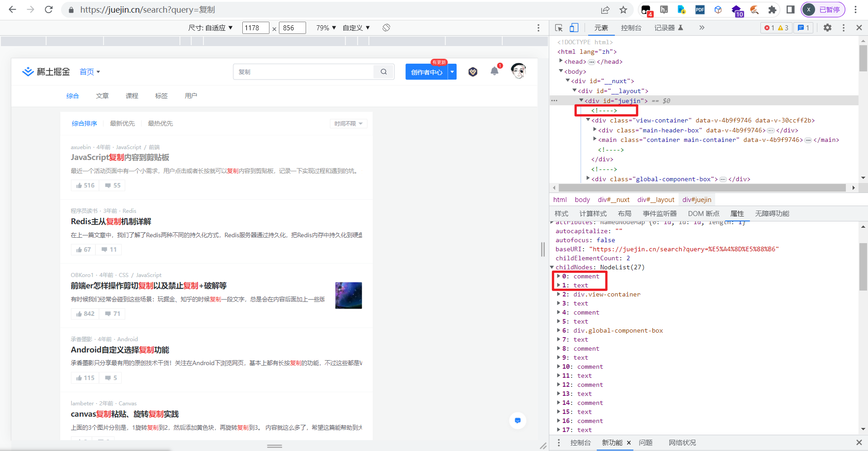
Task: Open article JavaScript复制内容到剪贴板
Action: click(120, 157)
